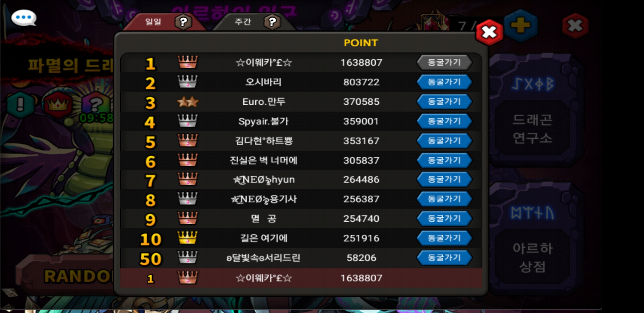Click the help icon on the 주간 tab
644x313 pixels.
pyautogui.click(x=272, y=22)
